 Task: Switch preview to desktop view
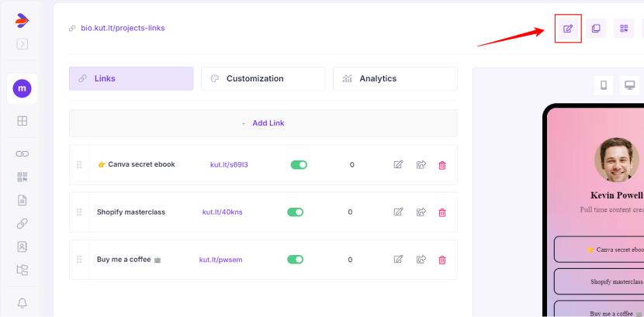[x=629, y=85]
